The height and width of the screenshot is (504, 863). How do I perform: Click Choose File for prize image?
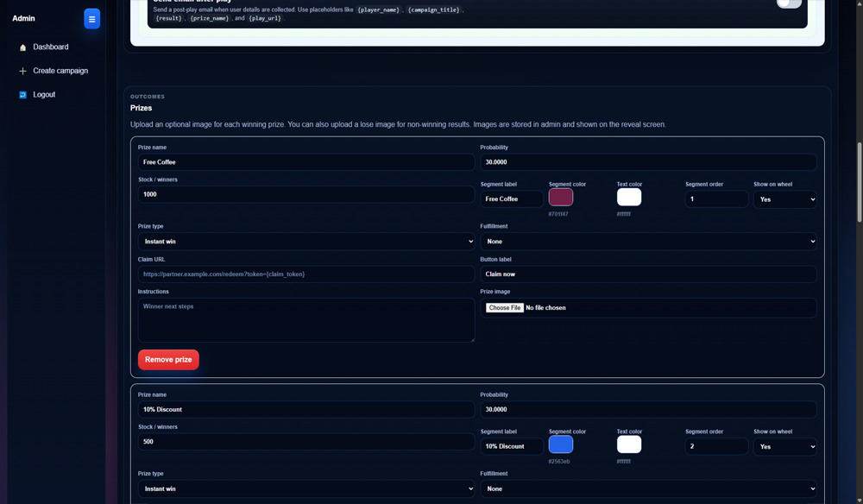click(x=504, y=308)
